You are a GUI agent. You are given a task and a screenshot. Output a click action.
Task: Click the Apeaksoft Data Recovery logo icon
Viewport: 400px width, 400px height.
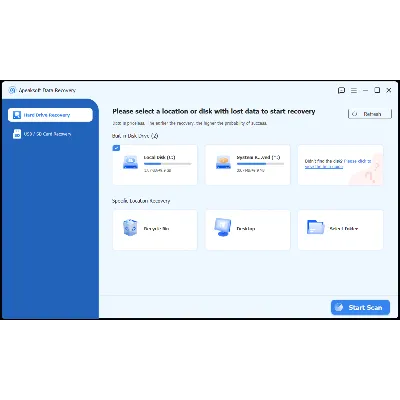12,90
